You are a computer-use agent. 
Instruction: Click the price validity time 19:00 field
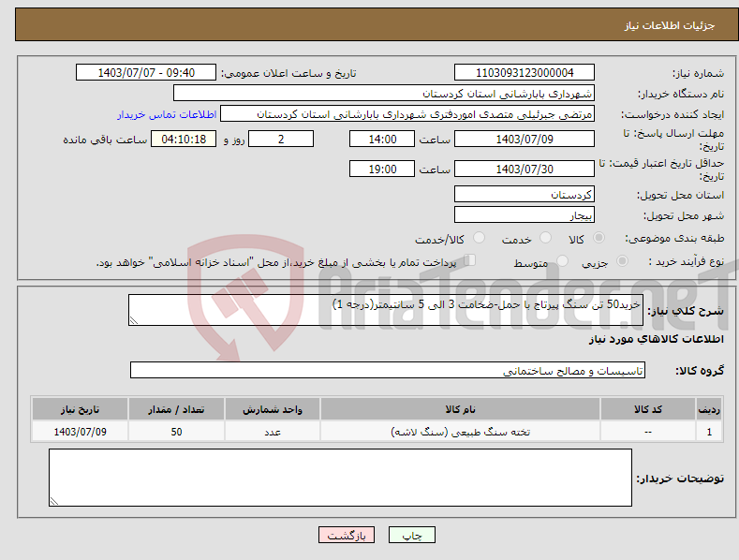[382, 169]
